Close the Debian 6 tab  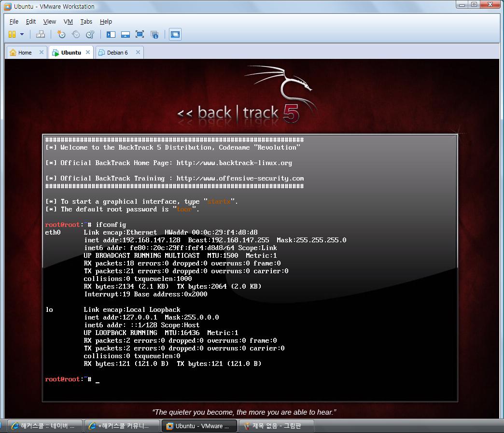(138, 52)
